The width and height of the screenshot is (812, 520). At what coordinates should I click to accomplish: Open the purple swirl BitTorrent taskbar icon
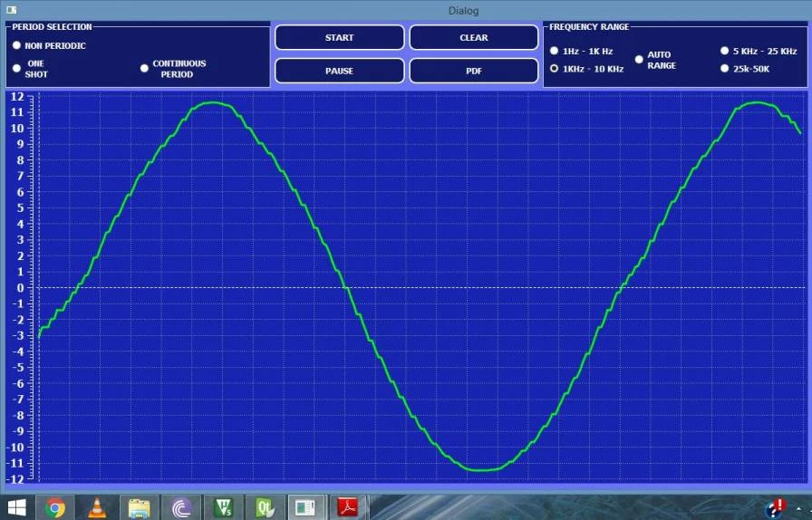[x=180, y=507]
